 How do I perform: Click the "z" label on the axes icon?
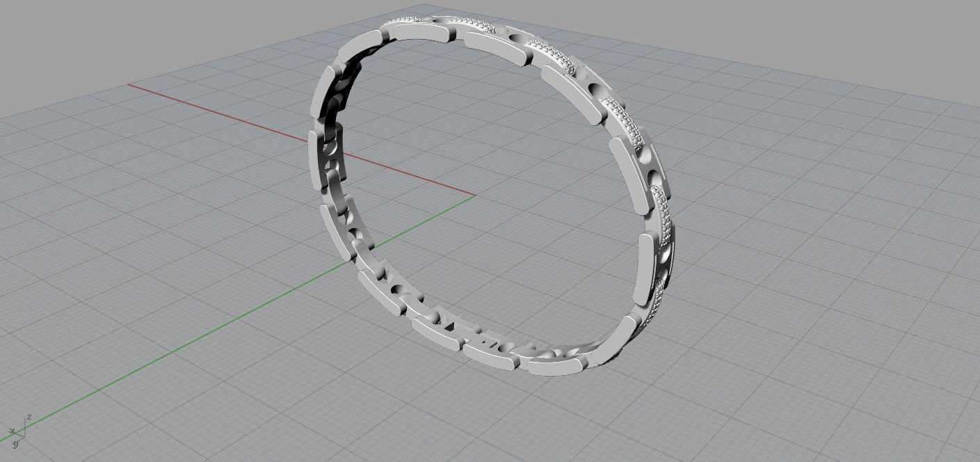pos(29,417)
